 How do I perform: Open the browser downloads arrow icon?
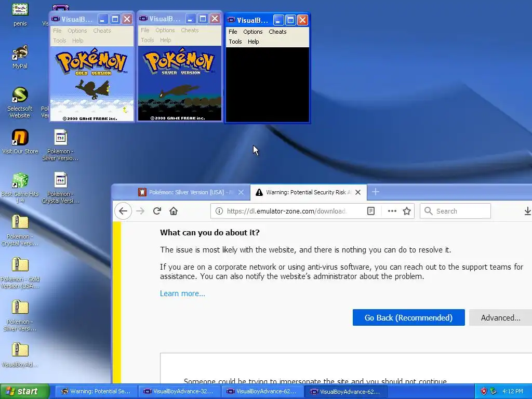(x=527, y=211)
